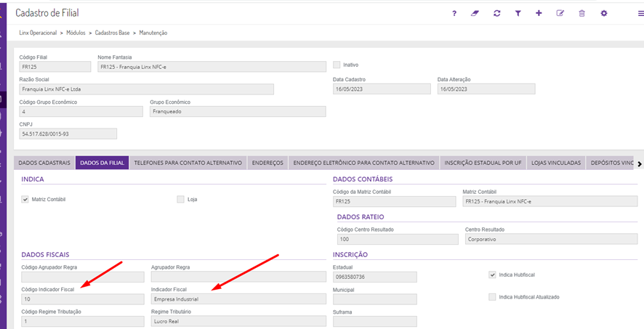This screenshot has width=644, height=329.
Task: Go to Cadastros Base breadcrumb link
Action: coord(113,33)
